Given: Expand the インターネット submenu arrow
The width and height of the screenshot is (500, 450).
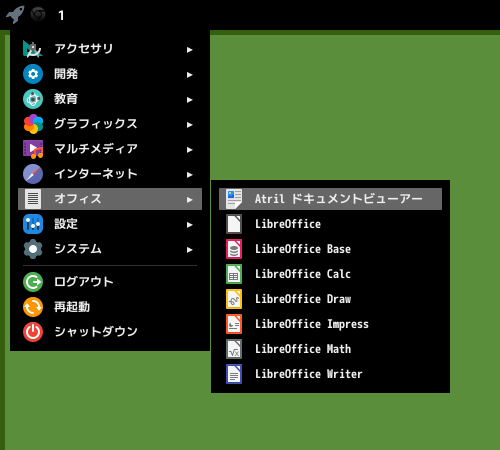Looking at the screenshot, I should (190, 175).
